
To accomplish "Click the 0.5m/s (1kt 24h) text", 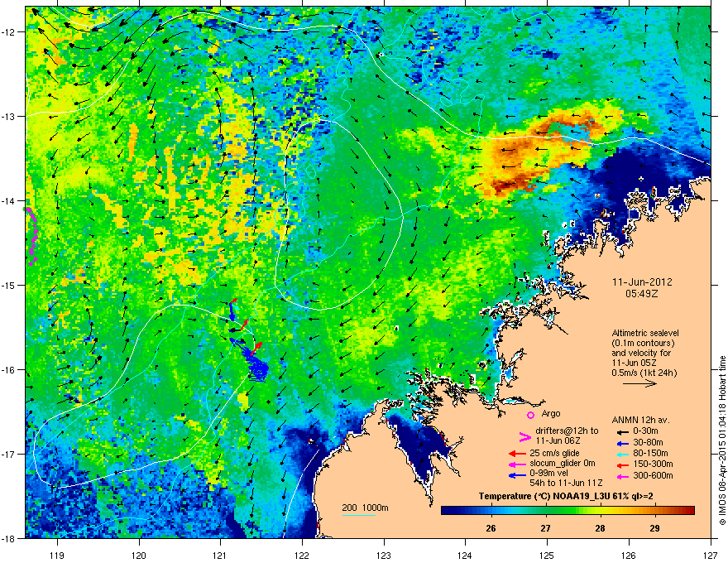I will coord(644,373).
